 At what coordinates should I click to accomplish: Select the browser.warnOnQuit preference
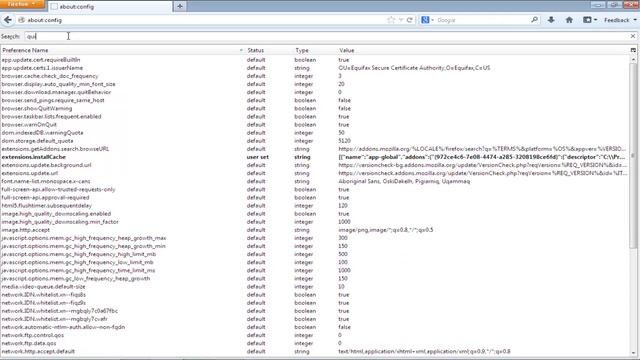tap(315, 124)
